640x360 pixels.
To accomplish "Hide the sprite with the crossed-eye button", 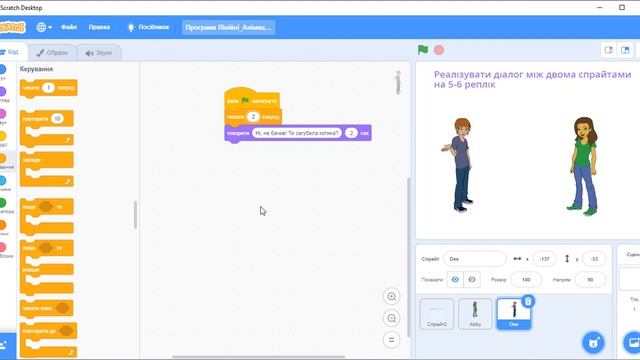I will pyautogui.click(x=472, y=280).
